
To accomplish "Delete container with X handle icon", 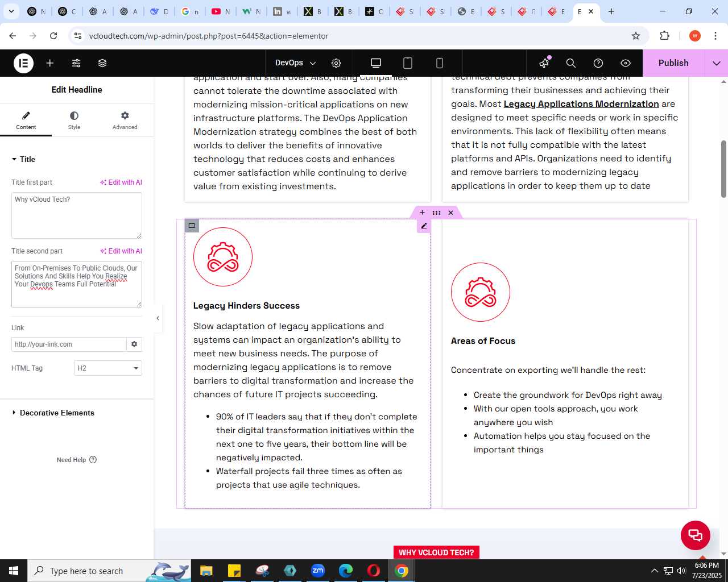I will point(450,213).
